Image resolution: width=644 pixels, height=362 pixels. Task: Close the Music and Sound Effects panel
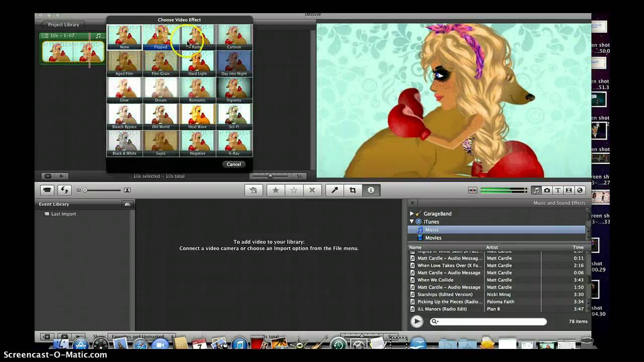412,203
